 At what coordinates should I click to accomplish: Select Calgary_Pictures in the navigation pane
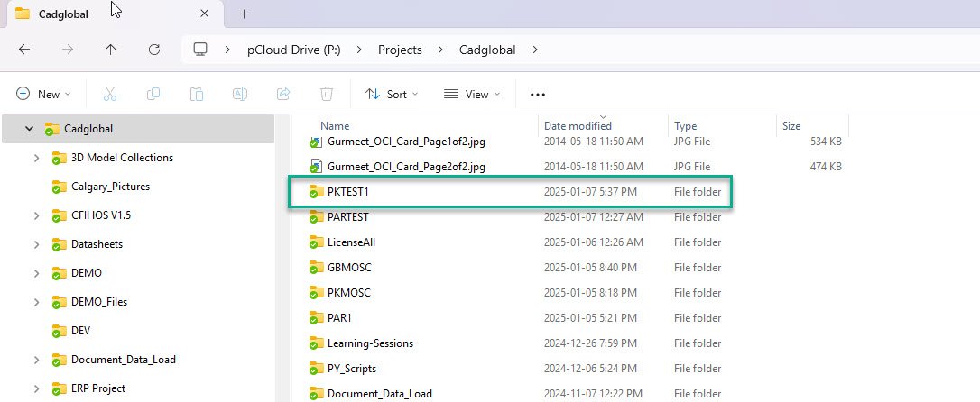click(110, 187)
